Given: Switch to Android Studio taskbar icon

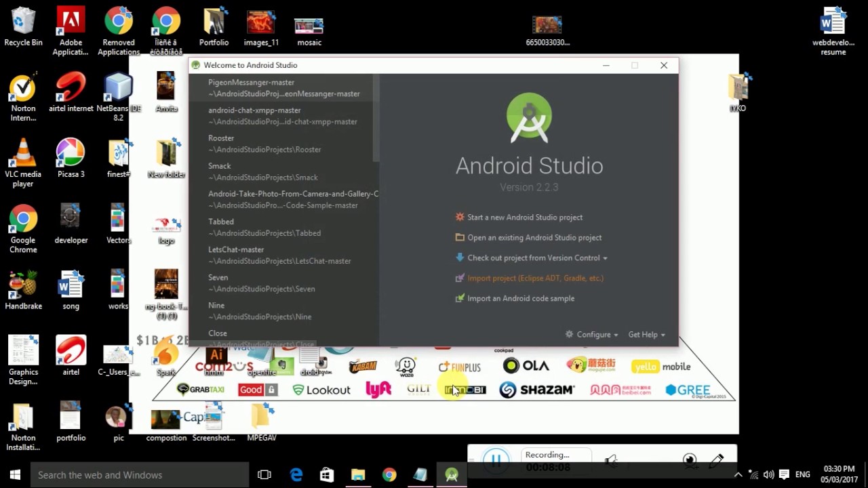Looking at the screenshot, I should 452,475.
